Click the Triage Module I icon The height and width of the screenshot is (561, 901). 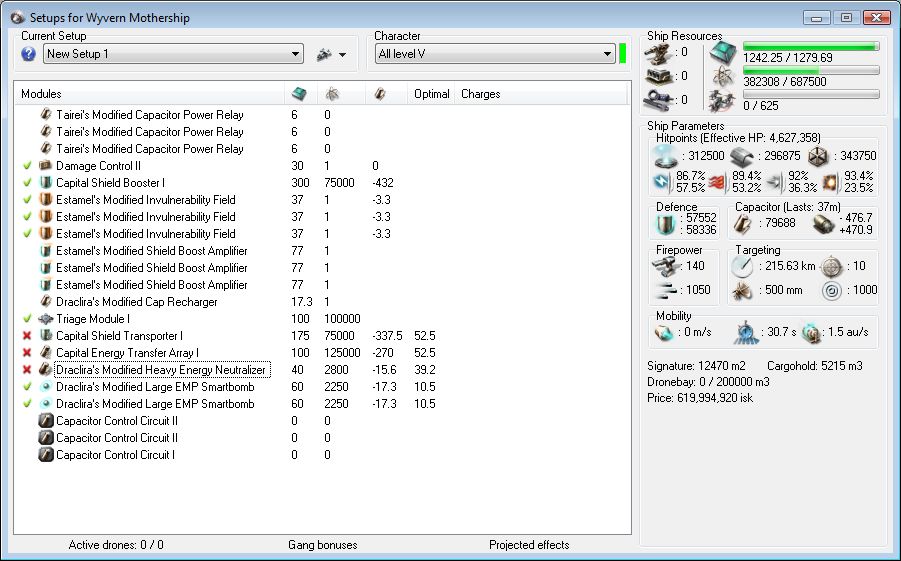(45, 319)
